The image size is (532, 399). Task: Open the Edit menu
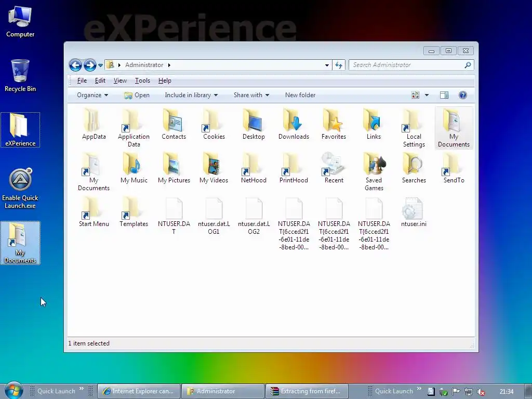pos(100,81)
